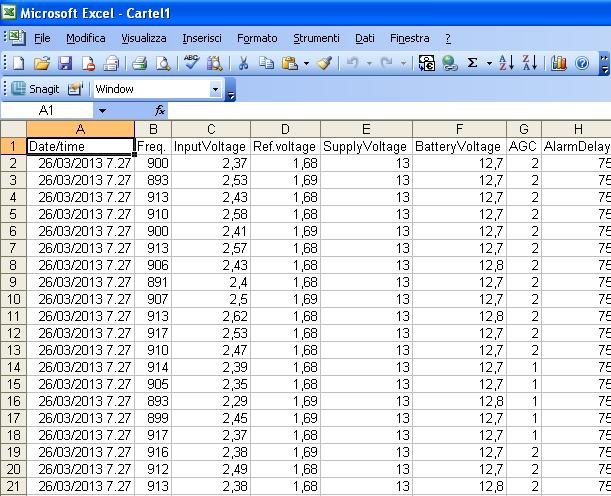
Task: Open the Name Box dropdown arrow
Action: 101,110
